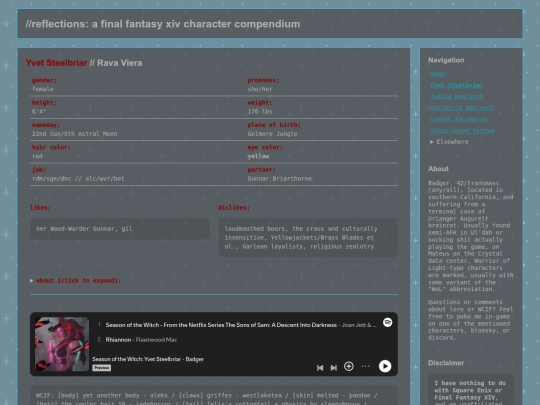
Task: Visit the Shani'shuye Yvenya page
Action: pyautogui.click(x=462, y=131)
